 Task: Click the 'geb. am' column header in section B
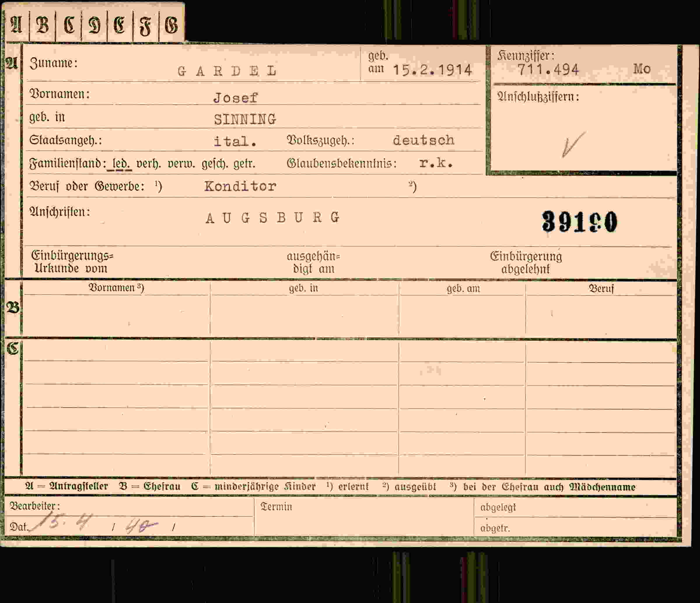463,288
